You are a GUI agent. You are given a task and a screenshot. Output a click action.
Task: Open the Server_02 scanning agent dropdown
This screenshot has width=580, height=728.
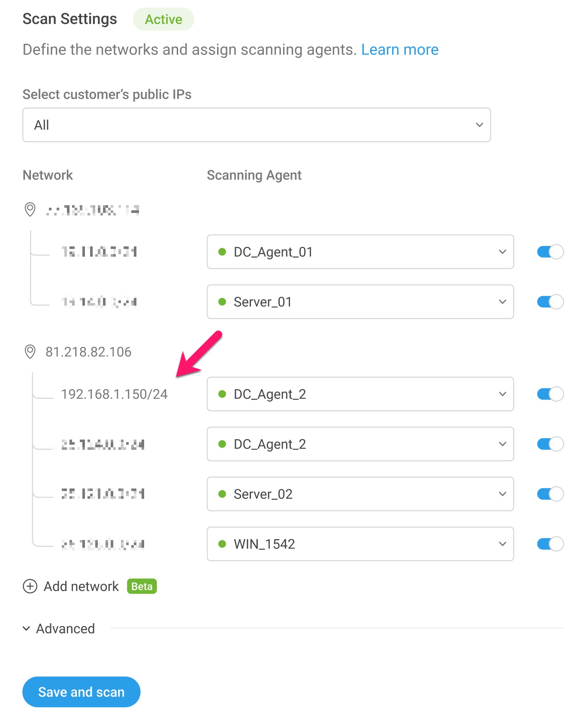tap(360, 494)
